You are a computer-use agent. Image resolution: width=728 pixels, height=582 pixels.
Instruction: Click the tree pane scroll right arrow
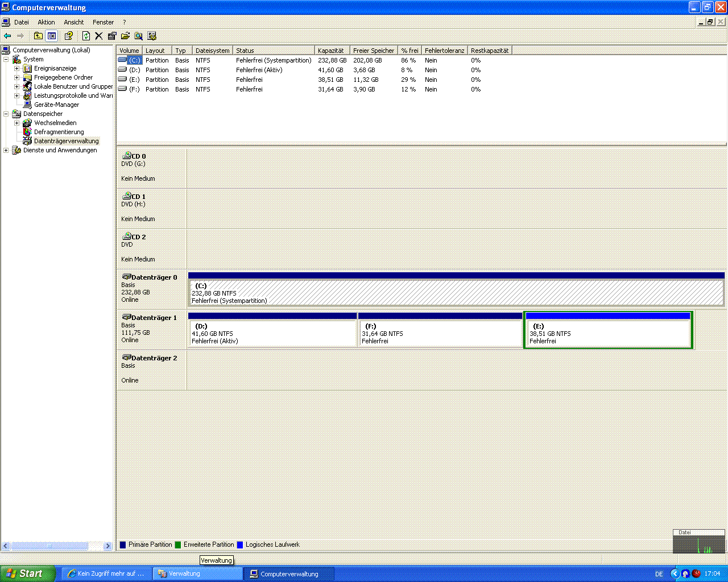107,546
